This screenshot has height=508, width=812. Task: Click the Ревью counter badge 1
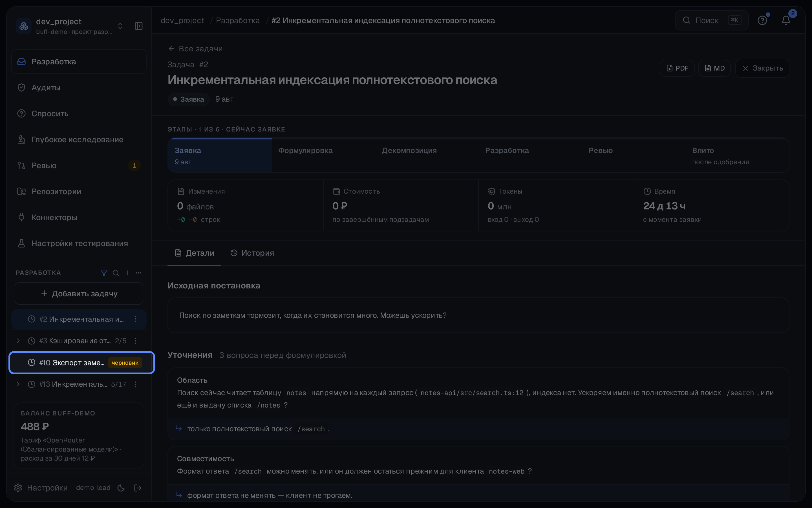pyautogui.click(x=134, y=165)
